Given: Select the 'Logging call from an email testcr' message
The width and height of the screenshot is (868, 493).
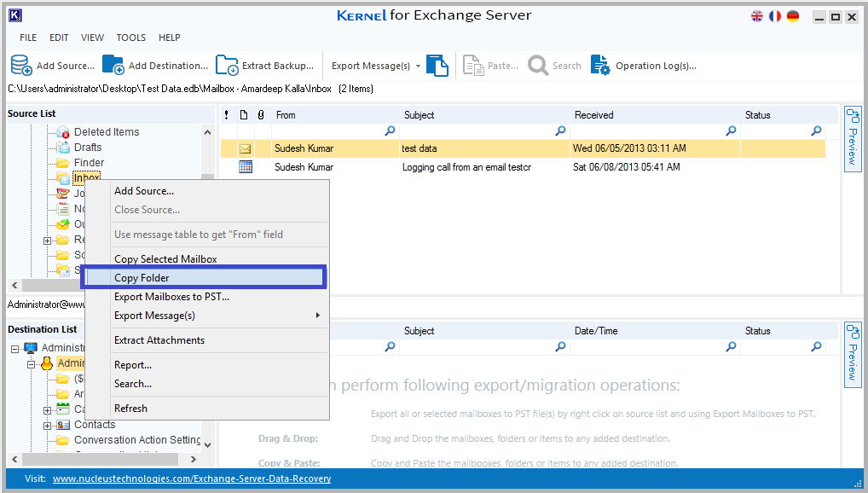Looking at the screenshot, I should coord(466,166).
